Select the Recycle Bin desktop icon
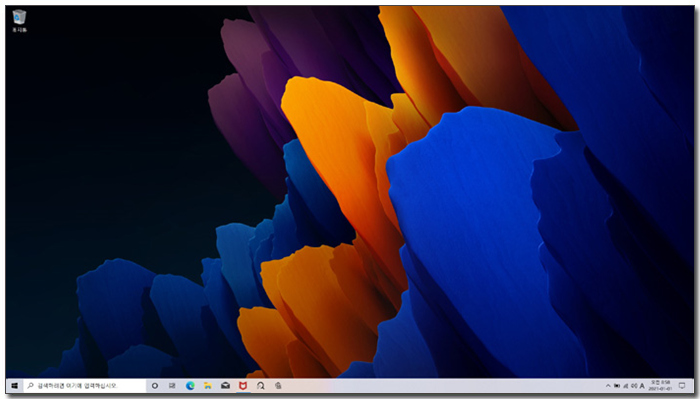This screenshot has width=700, height=399. [19, 21]
